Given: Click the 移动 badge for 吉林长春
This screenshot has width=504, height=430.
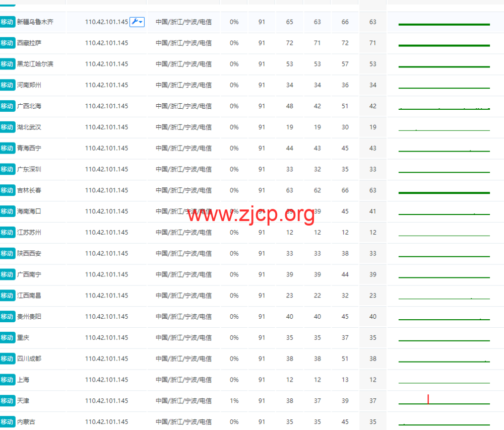Looking at the screenshot, I should click(7, 190).
